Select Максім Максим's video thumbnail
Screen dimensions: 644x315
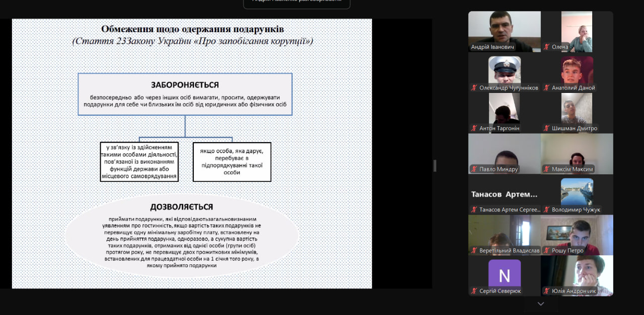pyautogui.click(x=577, y=154)
